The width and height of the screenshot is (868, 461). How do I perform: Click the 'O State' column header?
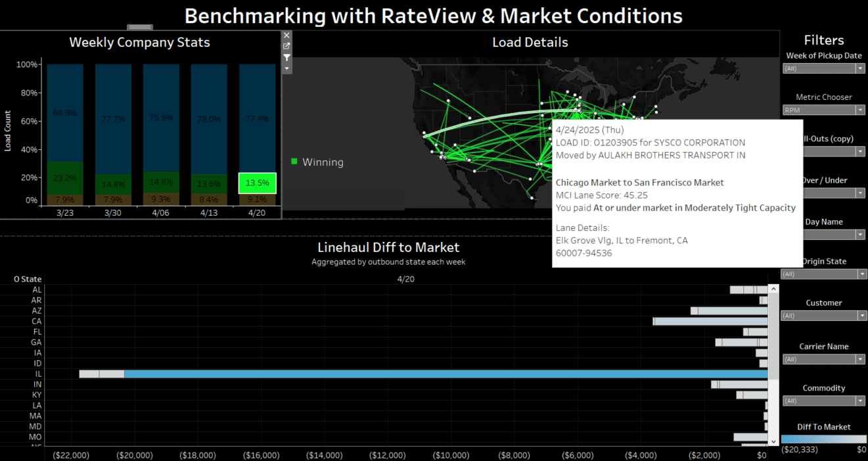28,279
